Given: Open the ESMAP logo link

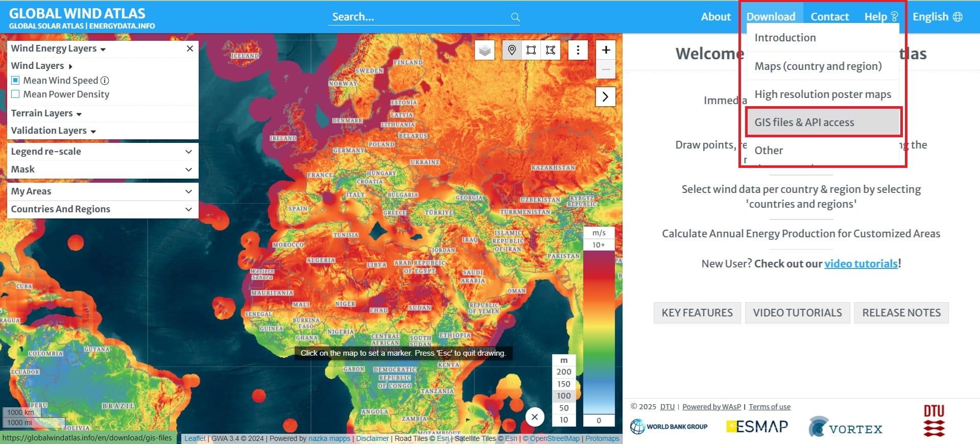Looking at the screenshot, I should 757,426.
